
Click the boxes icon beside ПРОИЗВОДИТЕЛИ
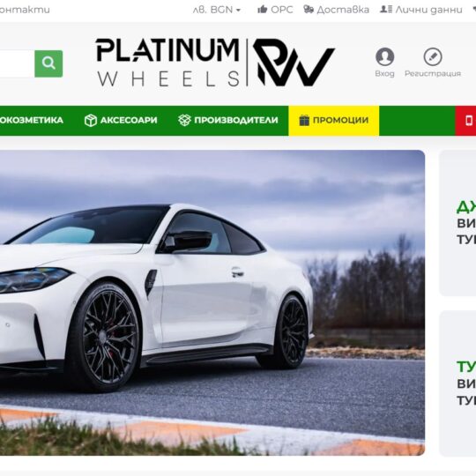[184, 120]
